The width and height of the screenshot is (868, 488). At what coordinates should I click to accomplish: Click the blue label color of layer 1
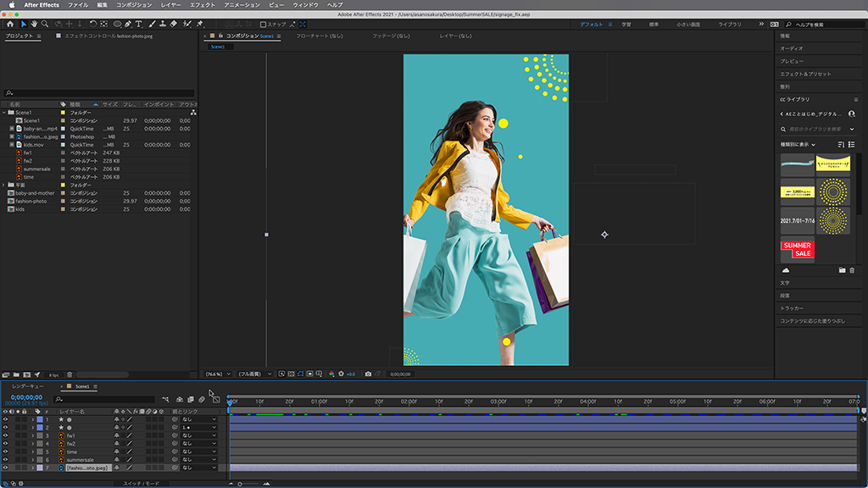click(x=40, y=419)
